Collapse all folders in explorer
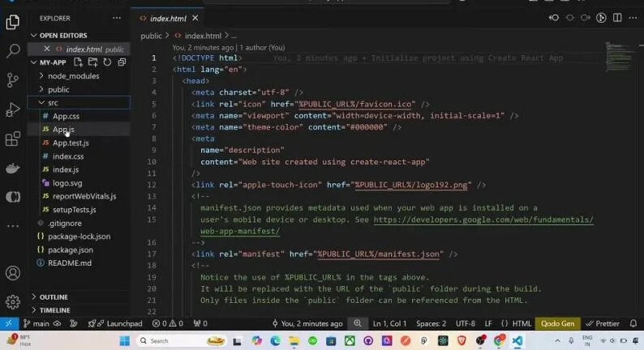Image resolution: width=644 pixels, height=350 pixels. click(x=122, y=62)
